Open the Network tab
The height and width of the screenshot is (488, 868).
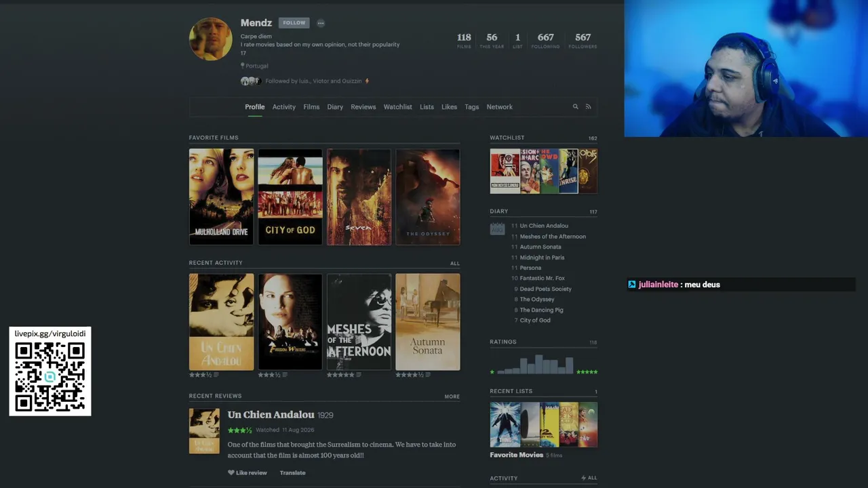500,107
